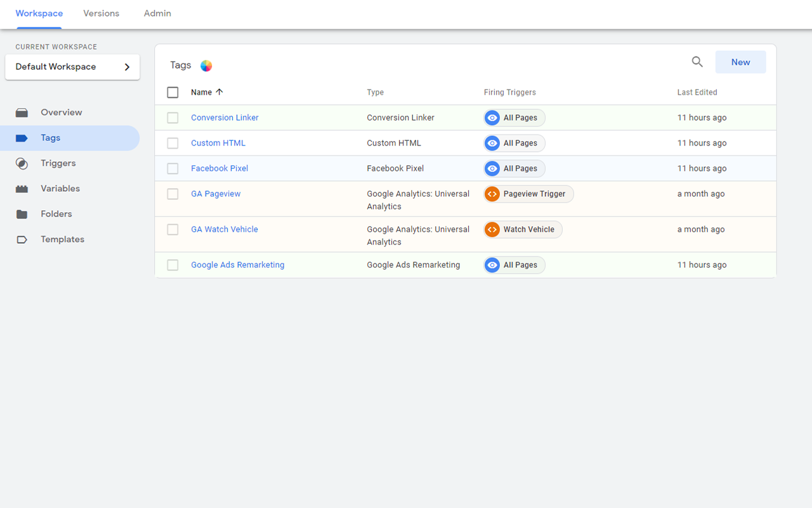Click 'Custom HTML' text in Type column
This screenshot has height=508, width=812.
pyautogui.click(x=394, y=143)
